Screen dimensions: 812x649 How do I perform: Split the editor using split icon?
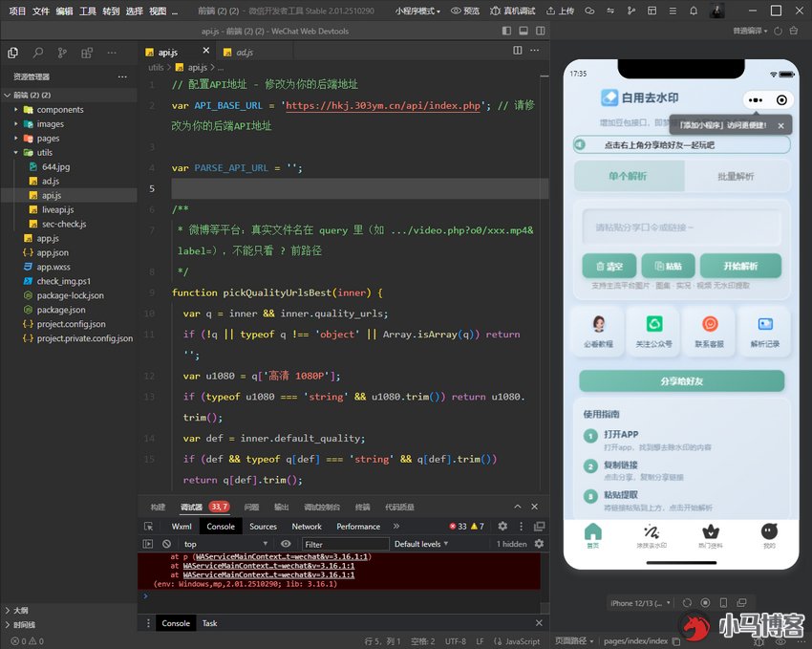(x=518, y=51)
